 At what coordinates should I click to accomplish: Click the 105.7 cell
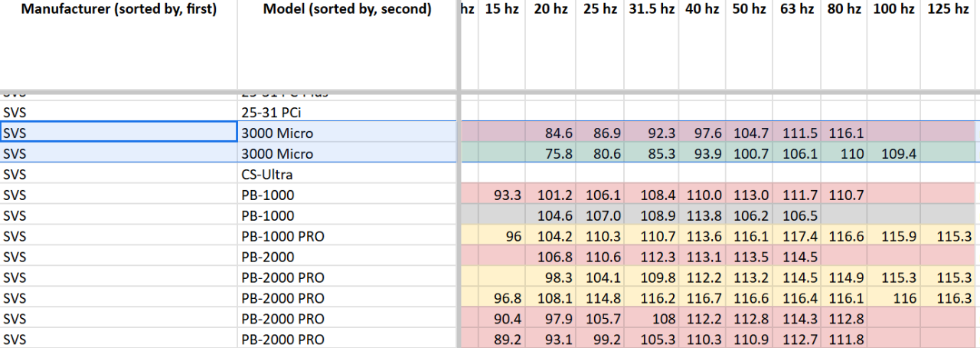click(x=600, y=319)
